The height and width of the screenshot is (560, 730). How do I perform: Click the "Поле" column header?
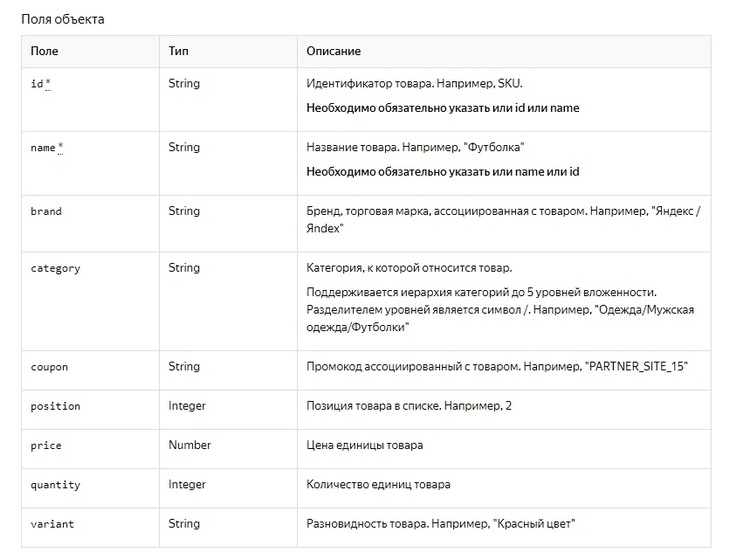coord(44,51)
